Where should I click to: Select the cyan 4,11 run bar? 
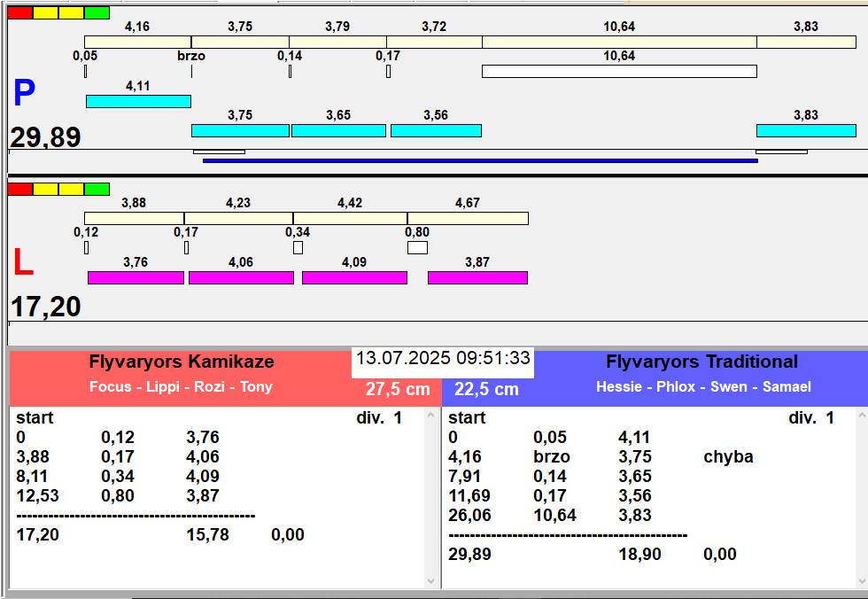click(x=138, y=101)
